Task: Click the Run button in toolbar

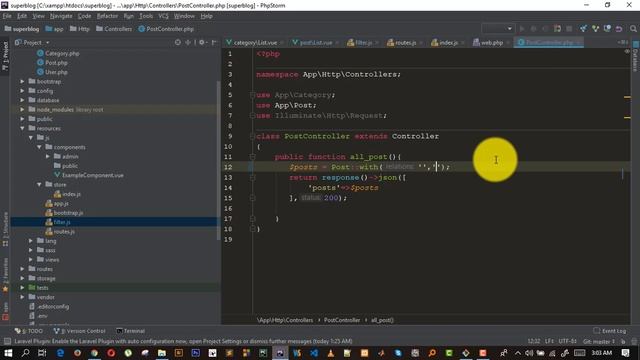Action: (522, 29)
